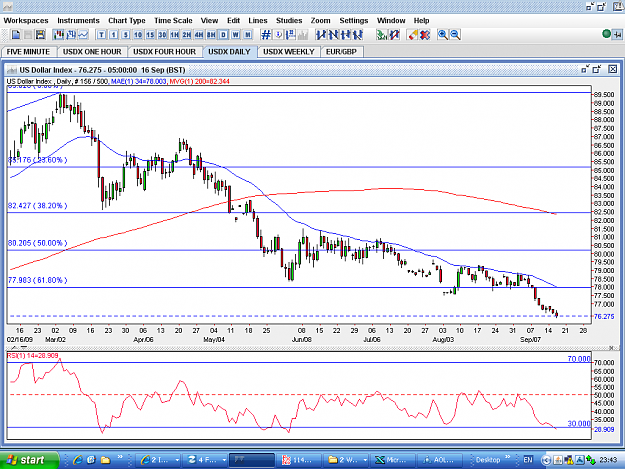Set 4H time scale button
This screenshot has width=625, height=469.
(199, 35)
